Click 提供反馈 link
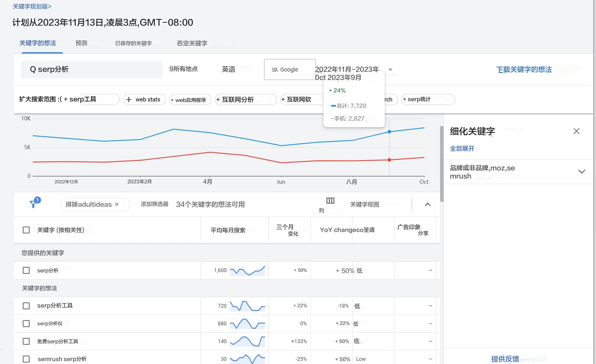The height and width of the screenshot is (364, 596). tap(505, 359)
